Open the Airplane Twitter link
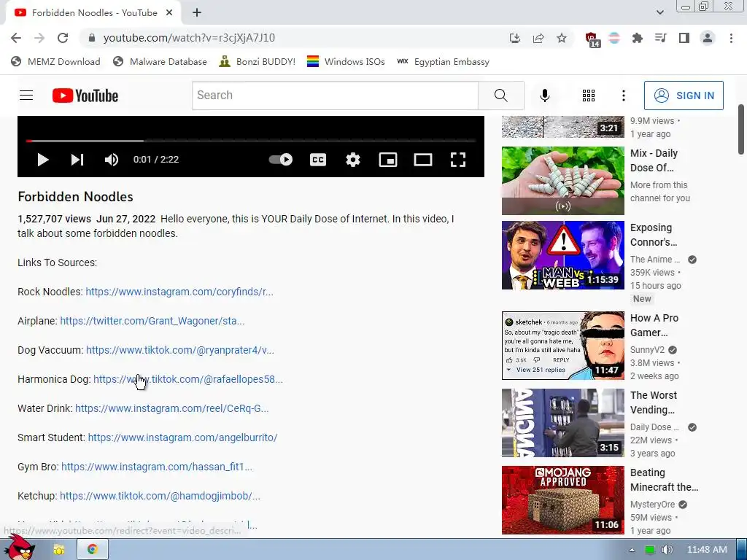747x560 pixels. 152,321
